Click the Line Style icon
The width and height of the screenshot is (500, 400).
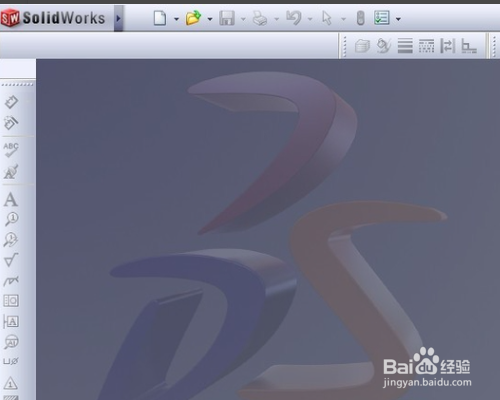427,46
